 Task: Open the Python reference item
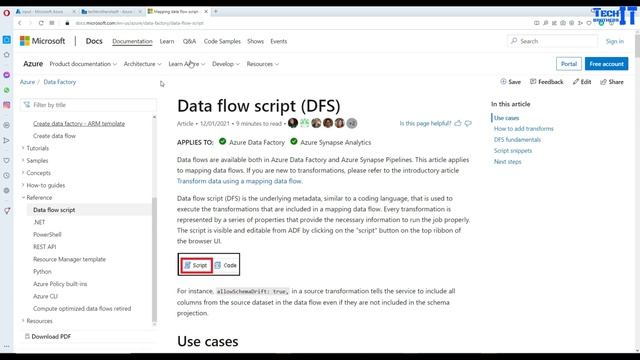click(x=42, y=271)
